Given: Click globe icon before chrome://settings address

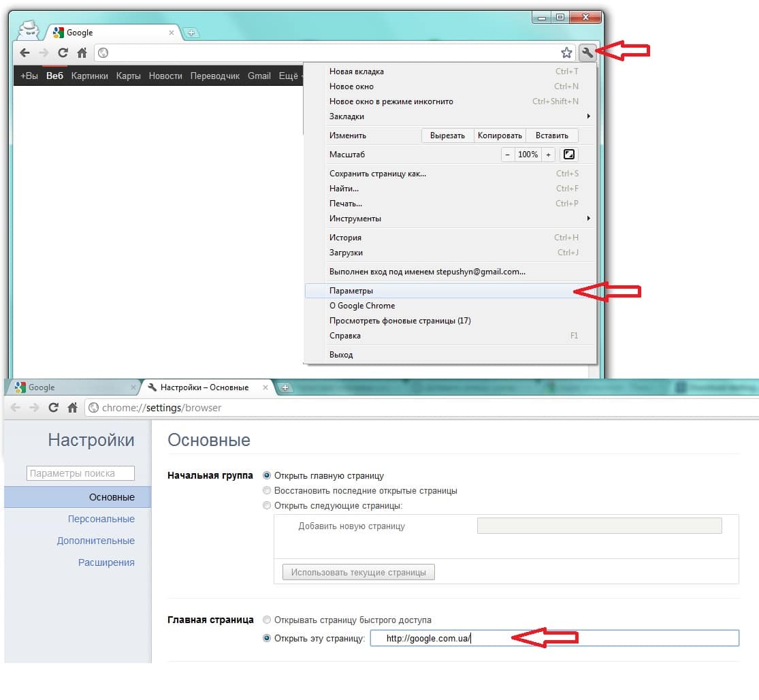Looking at the screenshot, I should click(93, 408).
